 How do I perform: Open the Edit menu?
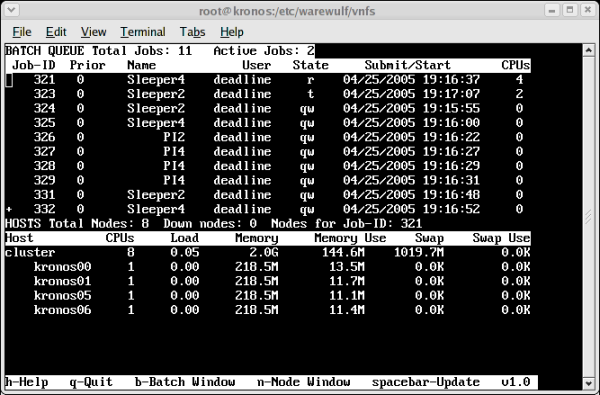[x=56, y=32]
